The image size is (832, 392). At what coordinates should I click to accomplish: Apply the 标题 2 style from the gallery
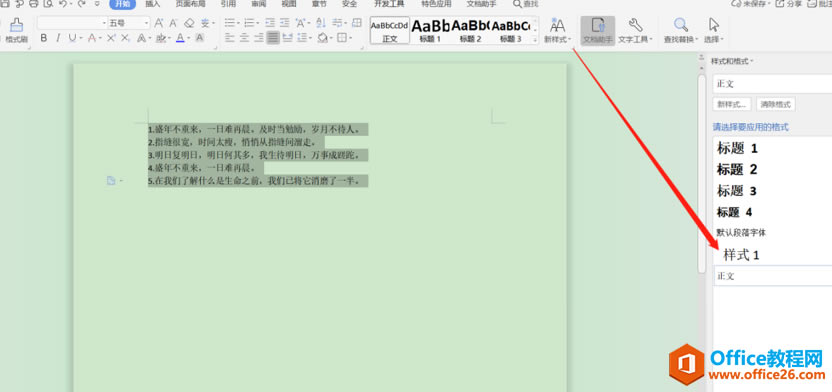(471, 30)
